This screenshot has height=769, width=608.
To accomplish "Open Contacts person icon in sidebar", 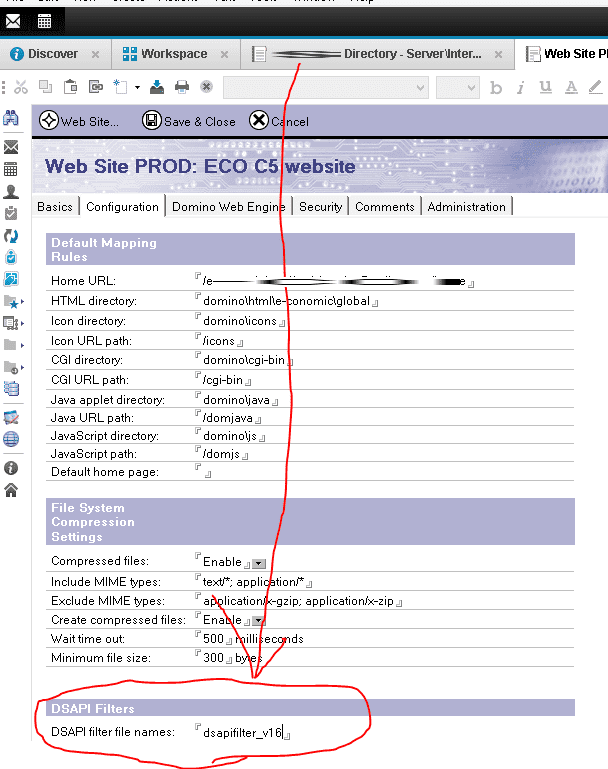I will point(11,191).
